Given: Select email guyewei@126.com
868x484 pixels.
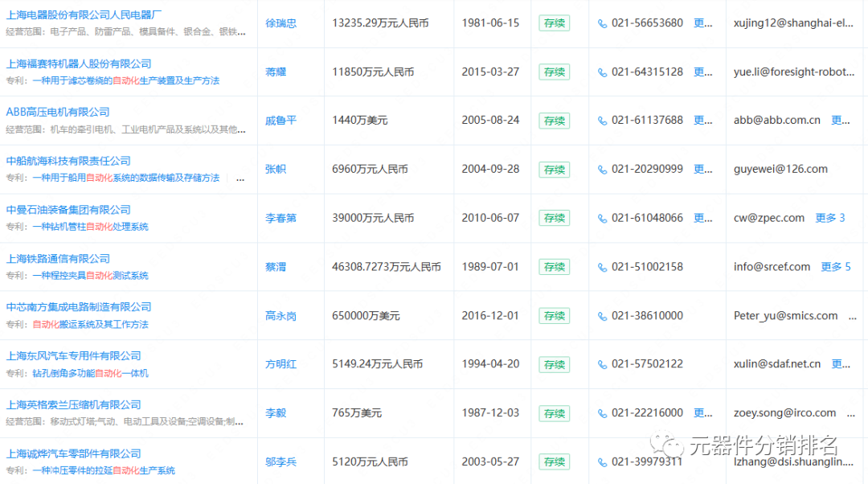Looking at the screenshot, I should pyautogui.click(x=780, y=169).
